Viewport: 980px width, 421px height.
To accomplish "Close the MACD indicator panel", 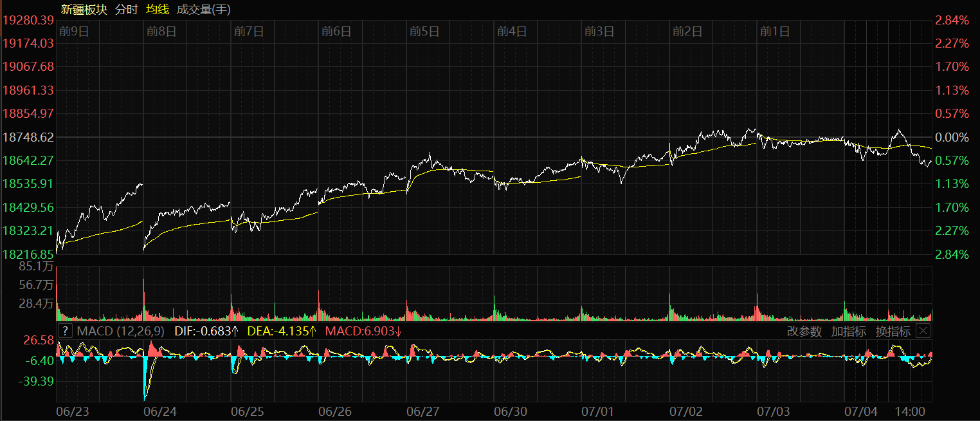I will (x=923, y=332).
